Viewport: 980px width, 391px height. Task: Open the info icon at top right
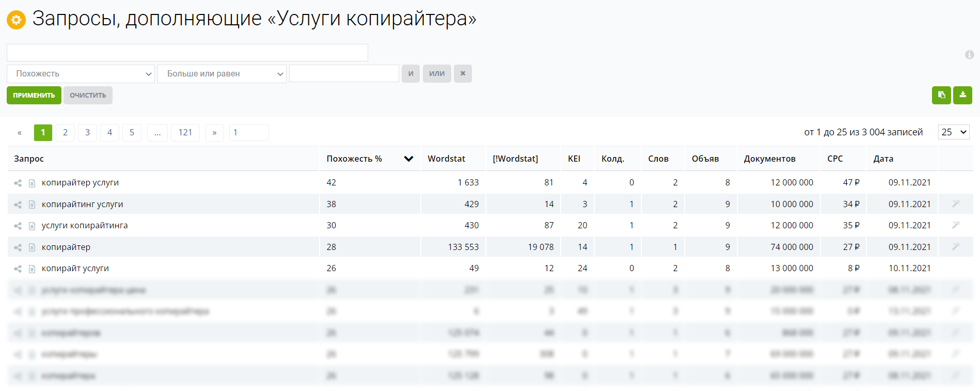click(x=969, y=54)
